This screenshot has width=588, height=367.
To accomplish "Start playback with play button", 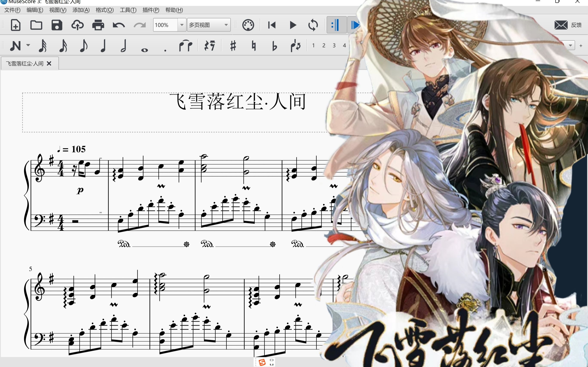I will [293, 25].
